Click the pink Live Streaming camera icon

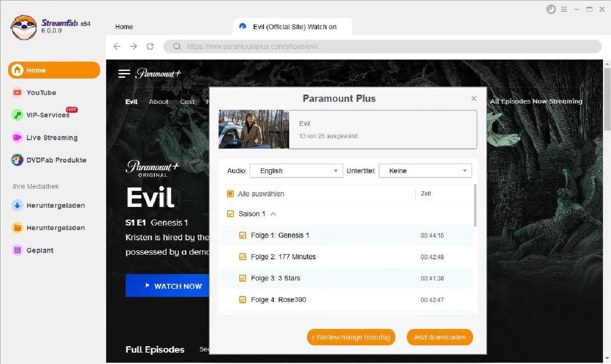pos(17,137)
